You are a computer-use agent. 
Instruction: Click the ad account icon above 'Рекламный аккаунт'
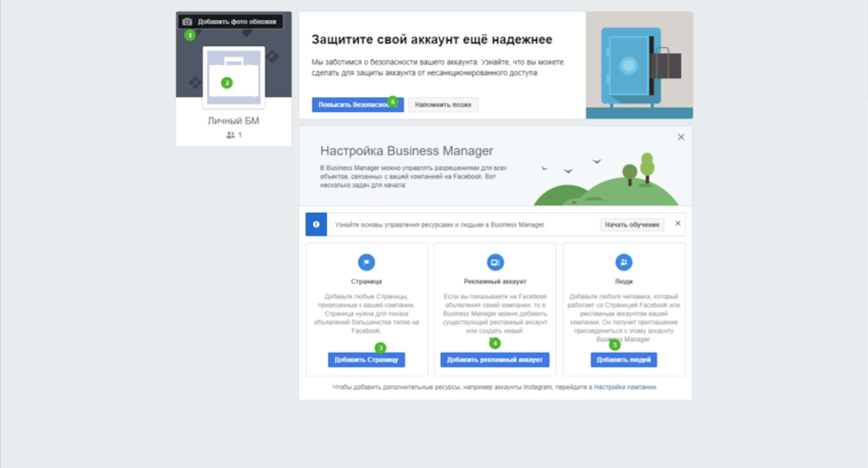(495, 262)
